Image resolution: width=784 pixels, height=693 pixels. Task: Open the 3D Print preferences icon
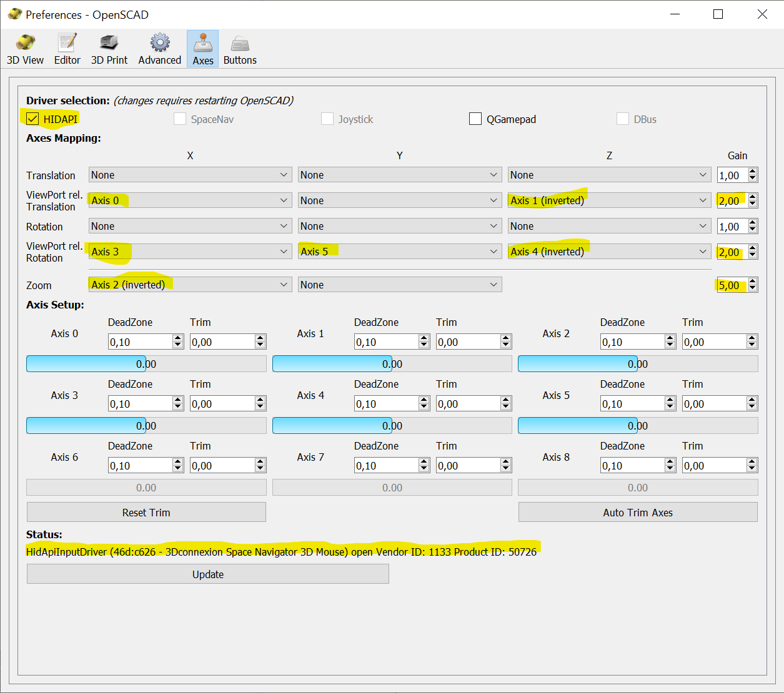[109, 43]
